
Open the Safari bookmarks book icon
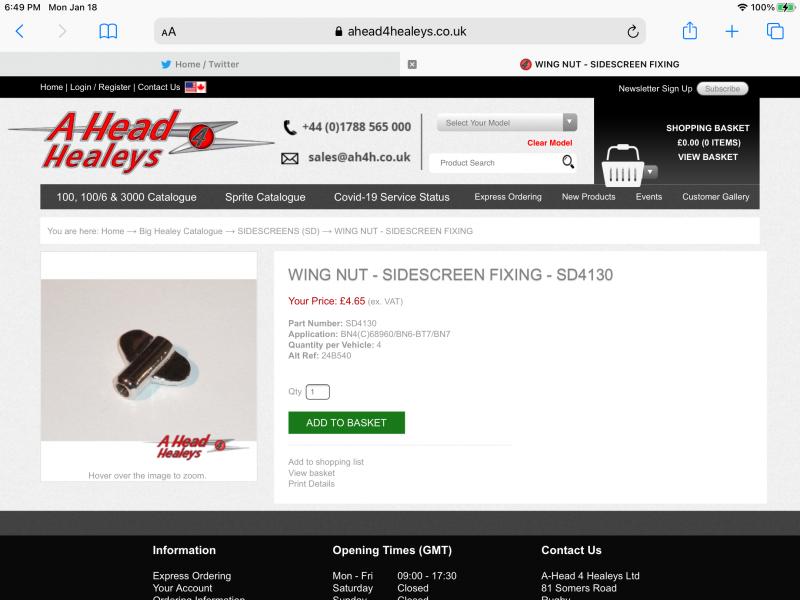108,32
